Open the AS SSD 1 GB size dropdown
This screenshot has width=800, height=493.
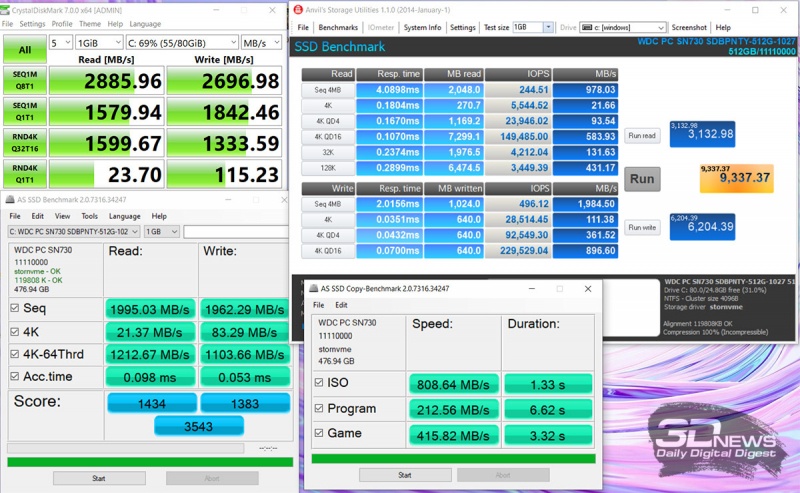click(161, 232)
